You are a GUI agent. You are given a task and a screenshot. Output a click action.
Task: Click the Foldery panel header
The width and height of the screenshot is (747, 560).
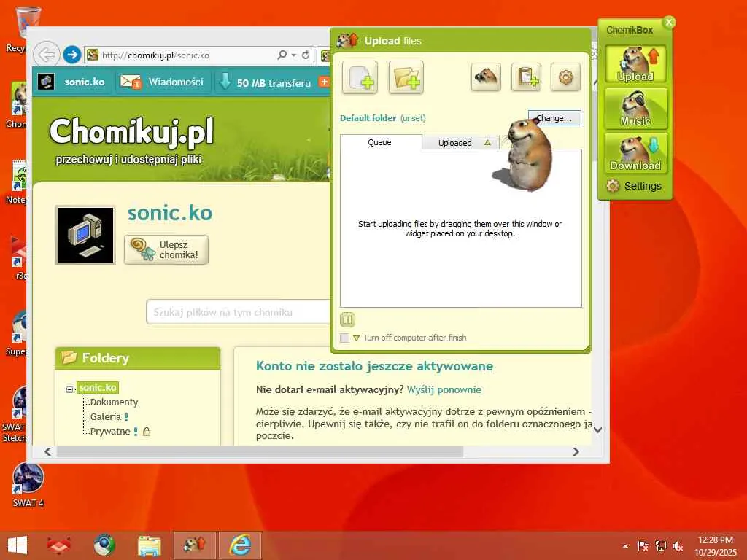click(x=138, y=357)
